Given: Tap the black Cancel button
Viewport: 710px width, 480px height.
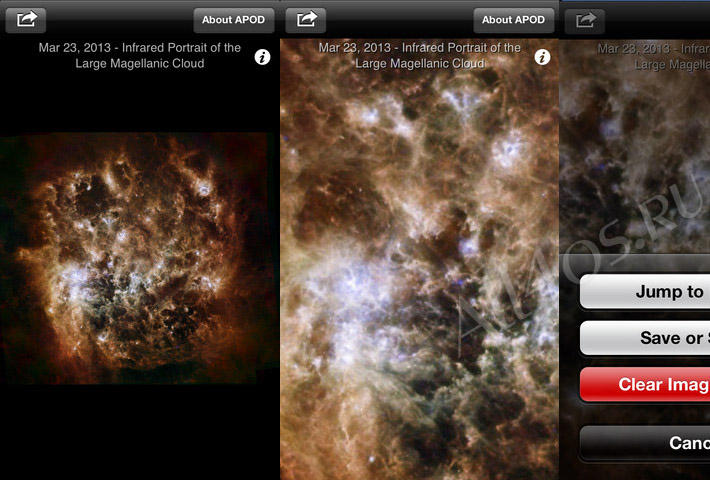Looking at the screenshot, I should coord(645,443).
